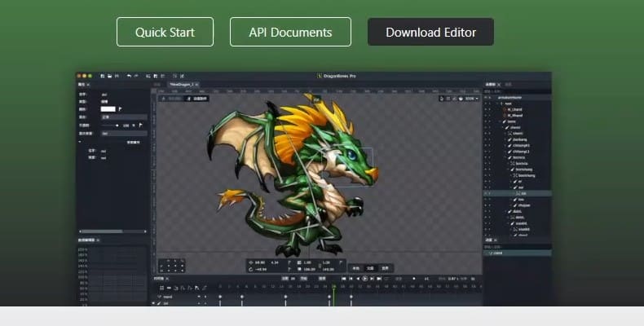Click the horizontal scrollbar in properties panel
644x326 pixels.
[x=102, y=231]
